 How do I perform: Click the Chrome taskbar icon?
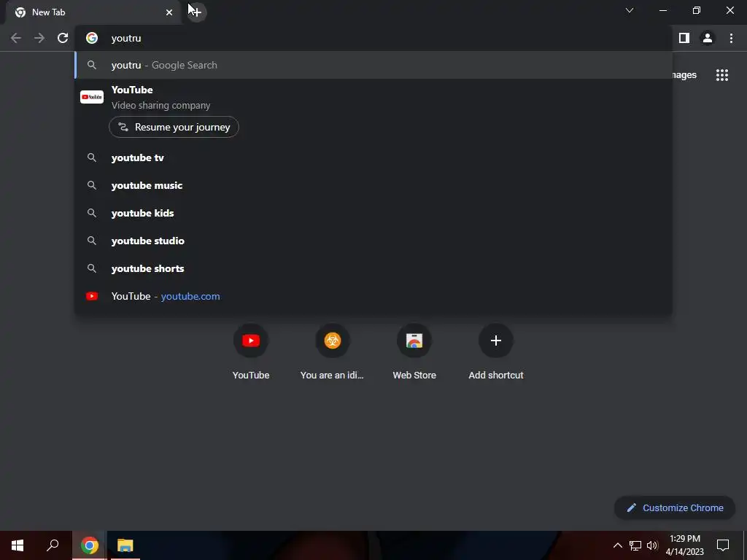point(90,545)
